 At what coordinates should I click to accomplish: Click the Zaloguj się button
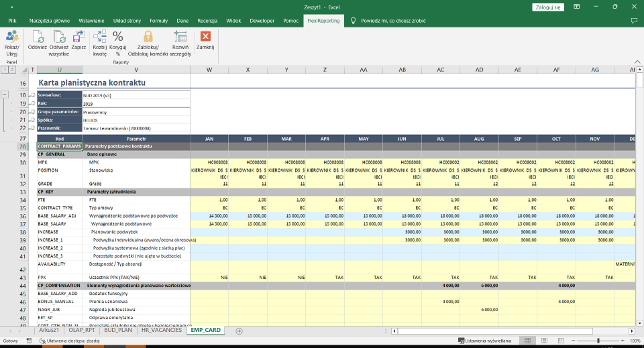pyautogui.click(x=547, y=7)
